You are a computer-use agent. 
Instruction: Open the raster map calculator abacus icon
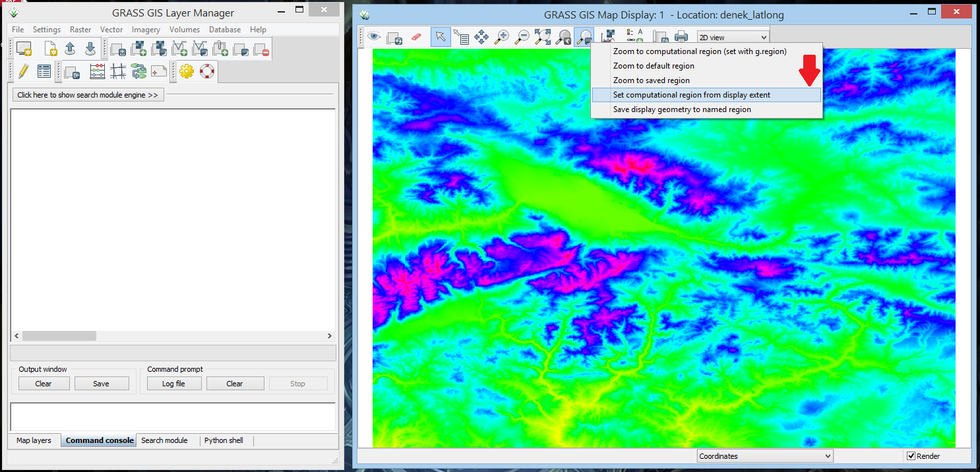pyautogui.click(x=98, y=71)
